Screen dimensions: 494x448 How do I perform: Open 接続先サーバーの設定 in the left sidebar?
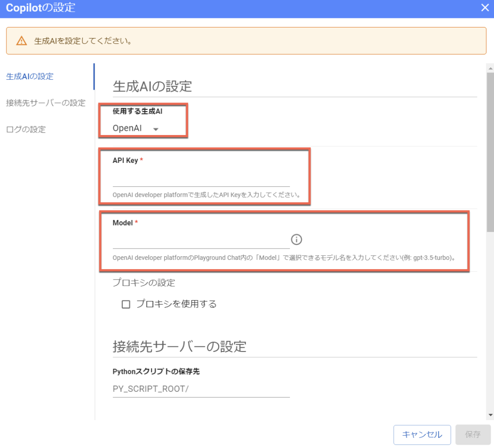coord(46,103)
